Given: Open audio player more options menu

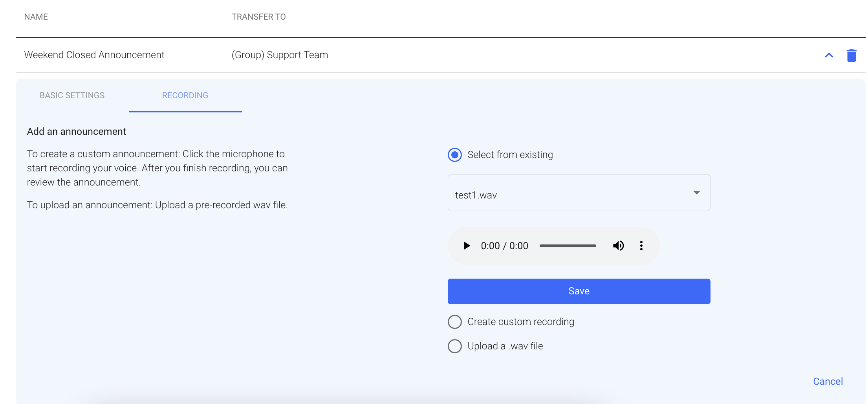Looking at the screenshot, I should [641, 246].
